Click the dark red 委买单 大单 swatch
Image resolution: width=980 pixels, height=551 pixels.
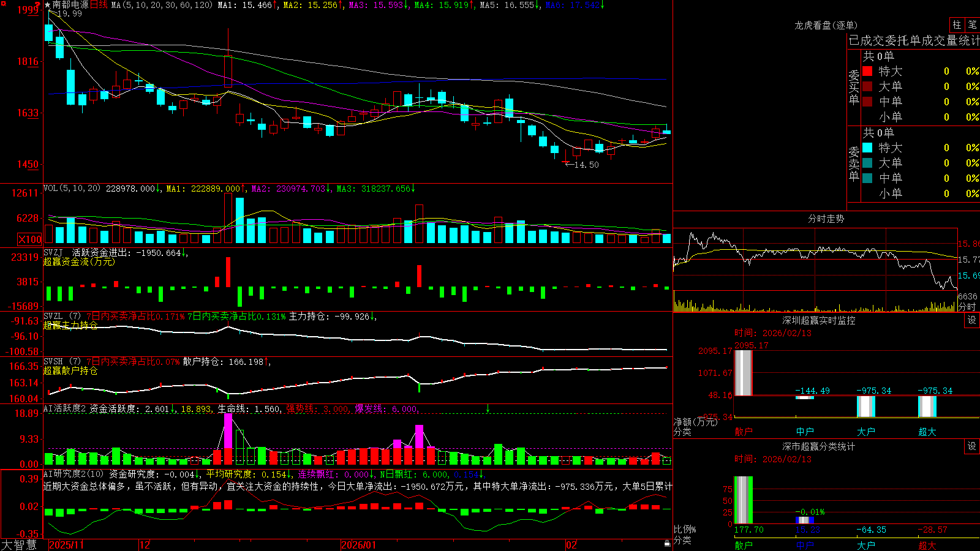[867, 86]
